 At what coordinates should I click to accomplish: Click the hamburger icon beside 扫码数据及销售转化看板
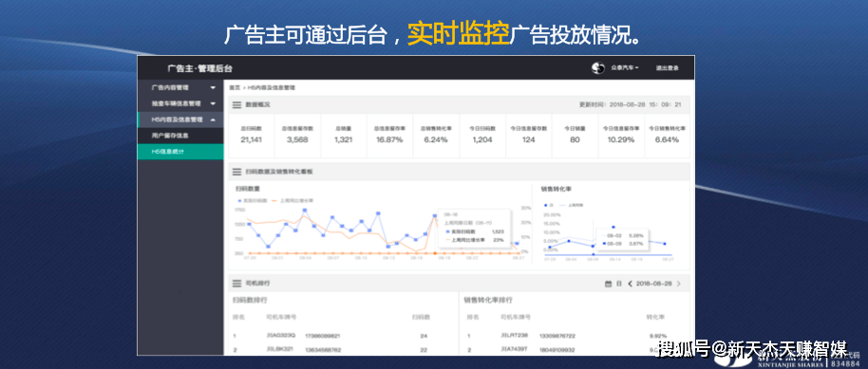pos(236,172)
